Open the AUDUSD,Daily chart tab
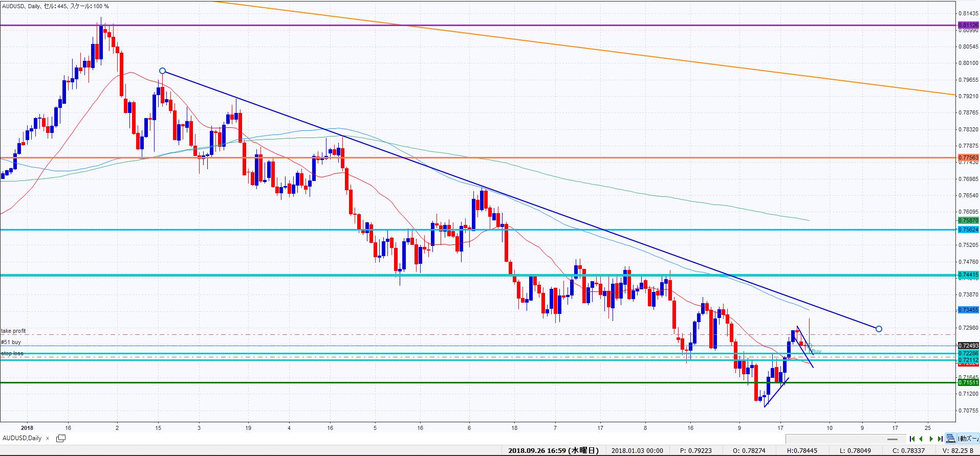 pyautogui.click(x=22, y=438)
